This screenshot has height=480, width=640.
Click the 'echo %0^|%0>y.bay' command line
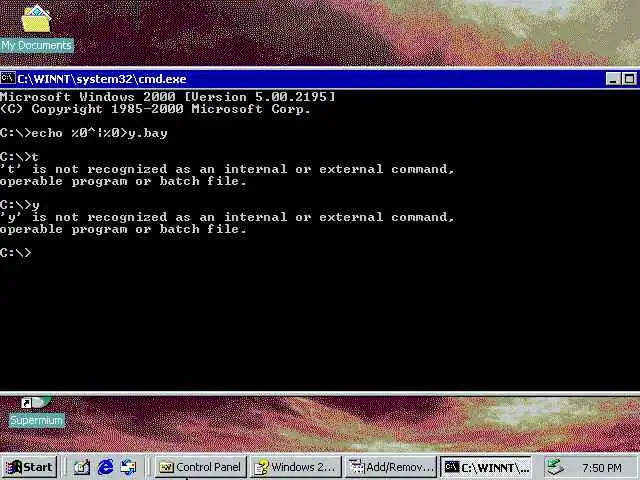coord(84,133)
